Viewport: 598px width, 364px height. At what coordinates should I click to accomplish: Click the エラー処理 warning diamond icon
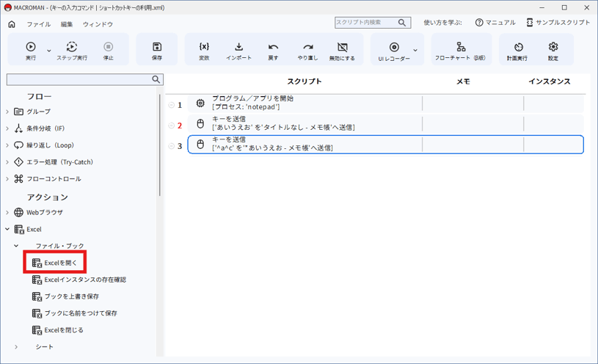click(x=18, y=161)
